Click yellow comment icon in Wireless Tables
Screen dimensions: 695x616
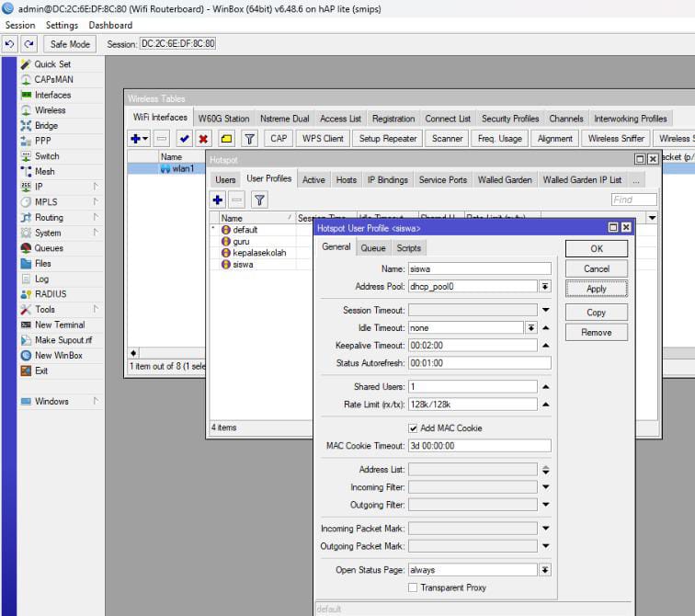[226, 139]
